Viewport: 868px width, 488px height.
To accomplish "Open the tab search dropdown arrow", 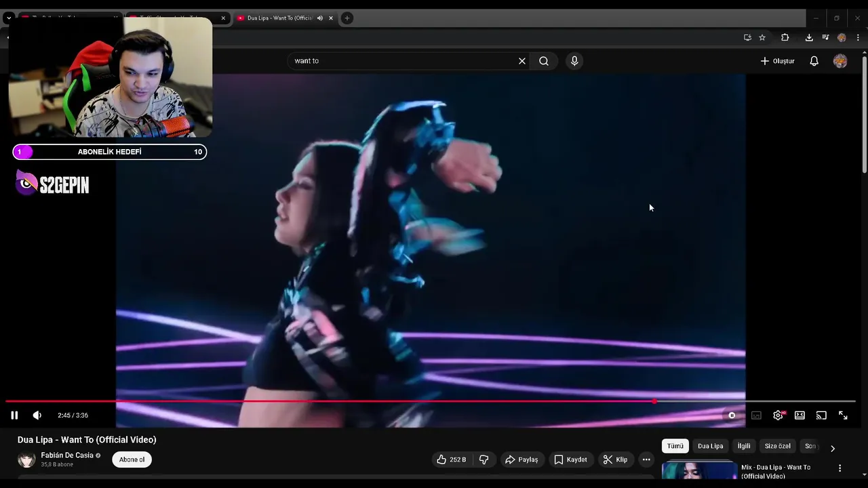I will pyautogui.click(x=9, y=18).
